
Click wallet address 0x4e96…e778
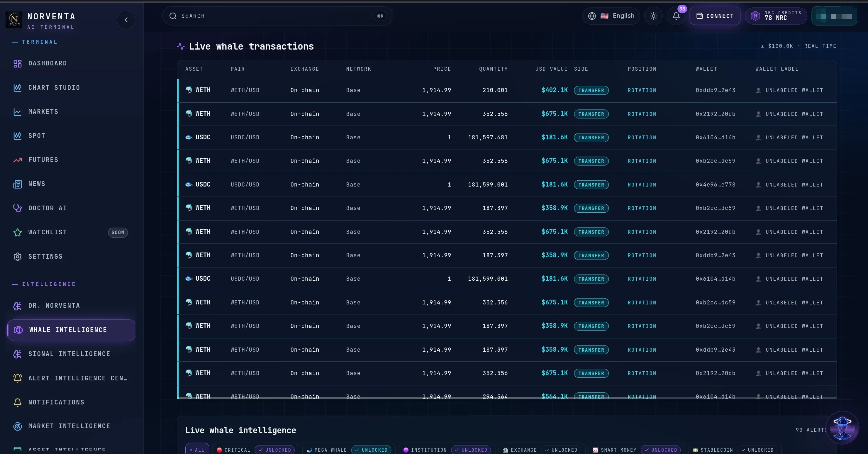coord(715,185)
